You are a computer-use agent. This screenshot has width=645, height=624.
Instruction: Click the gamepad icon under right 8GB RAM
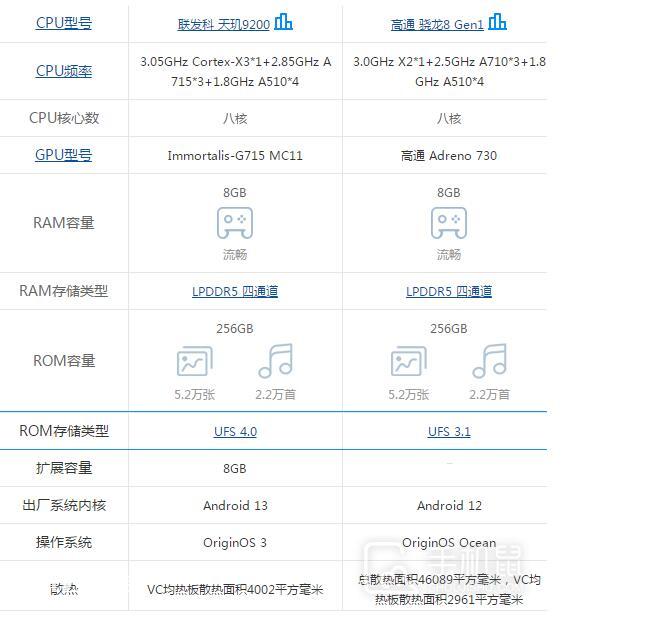[449, 223]
